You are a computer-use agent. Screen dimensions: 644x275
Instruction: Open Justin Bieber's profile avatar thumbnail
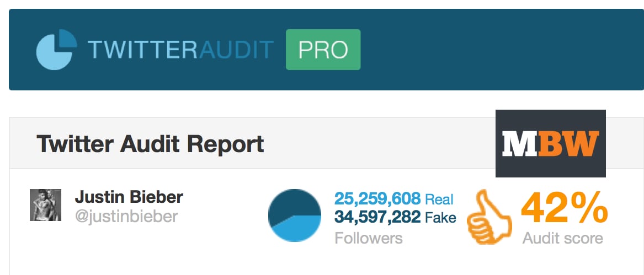coord(46,205)
